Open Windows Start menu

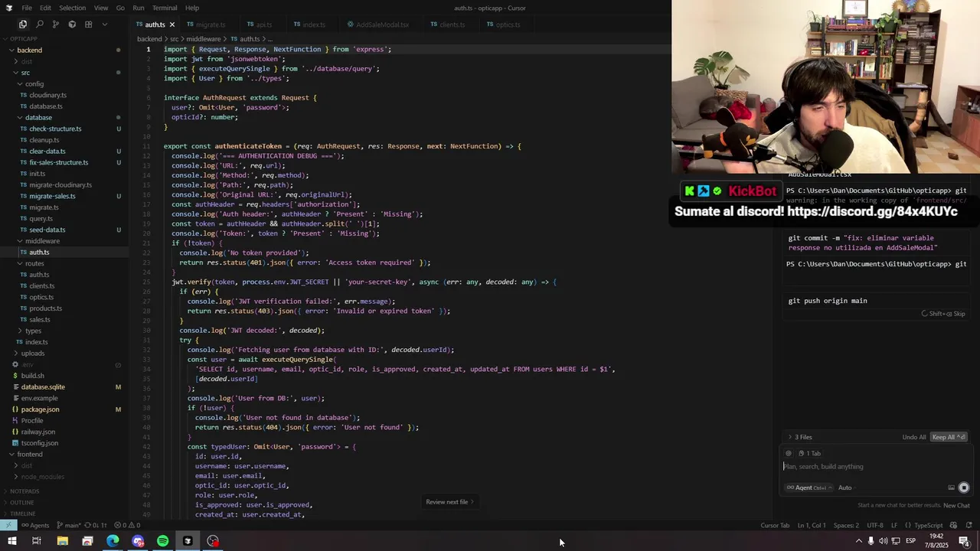point(11,541)
